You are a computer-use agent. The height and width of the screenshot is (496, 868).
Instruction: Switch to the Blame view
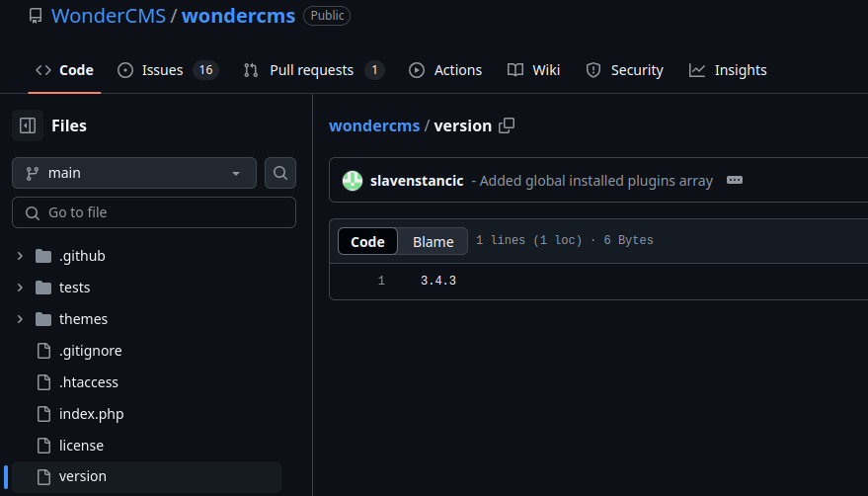tap(433, 242)
